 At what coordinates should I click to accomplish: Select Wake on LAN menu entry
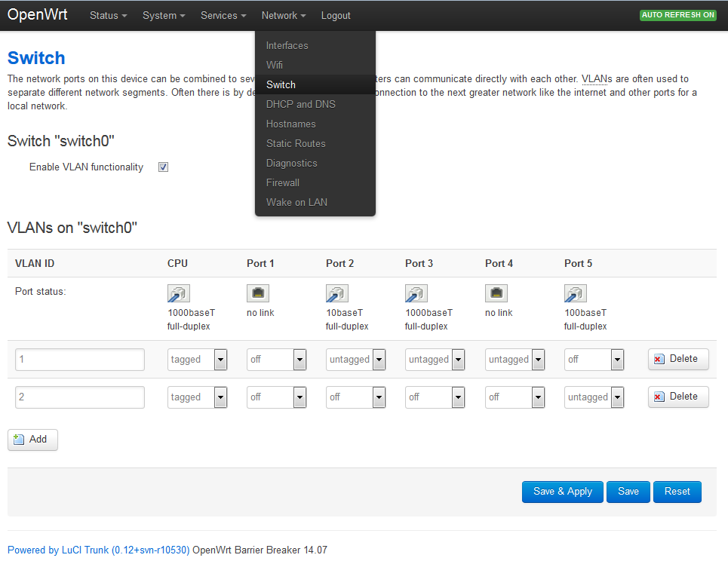click(x=315, y=202)
